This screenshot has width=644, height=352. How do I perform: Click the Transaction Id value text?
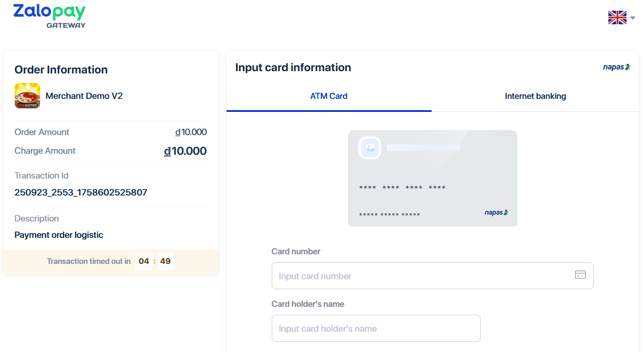click(x=81, y=193)
